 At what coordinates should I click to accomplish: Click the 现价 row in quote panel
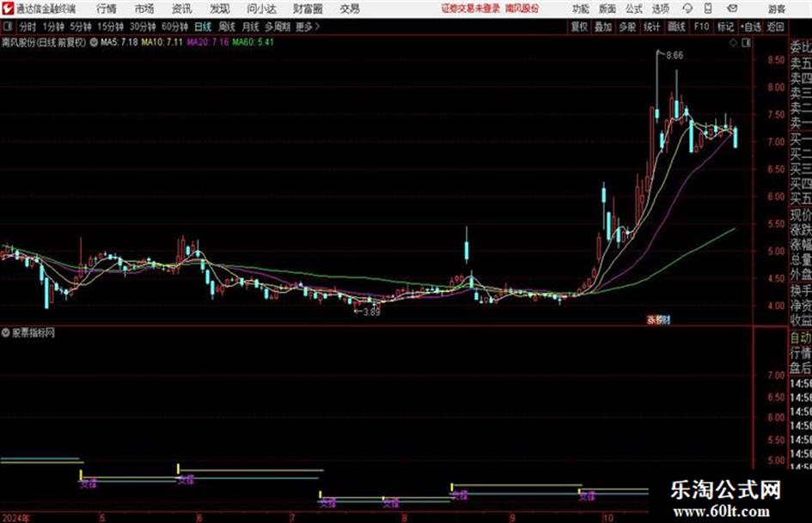click(801, 215)
